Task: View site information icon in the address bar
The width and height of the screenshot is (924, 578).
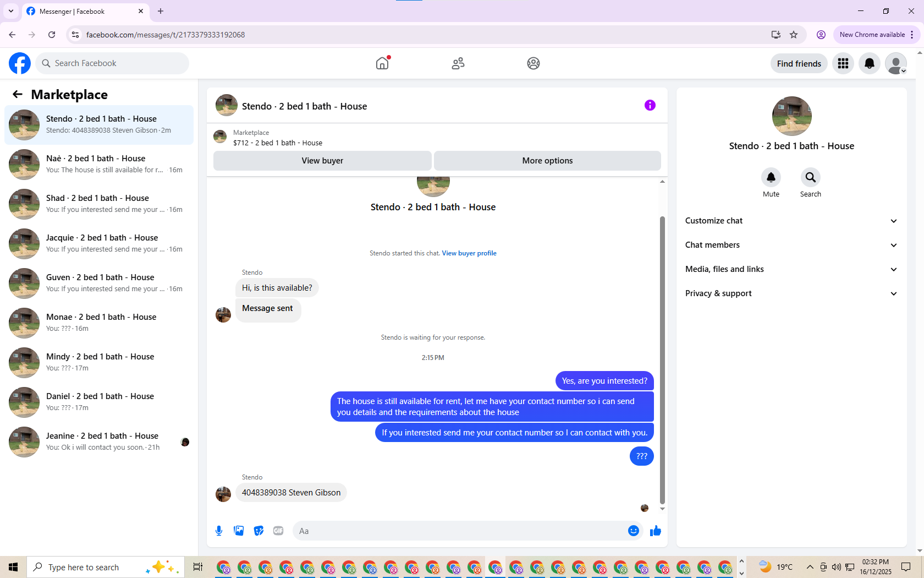Action: (x=76, y=35)
